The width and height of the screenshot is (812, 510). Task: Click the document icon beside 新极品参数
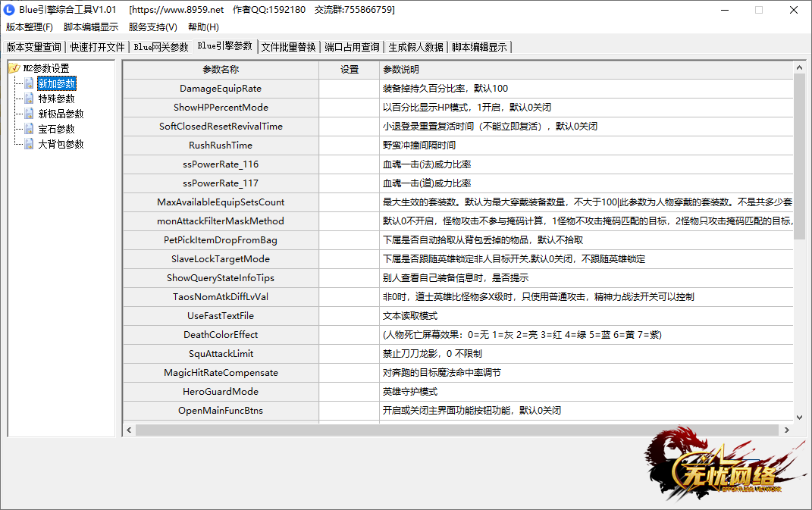(29, 114)
